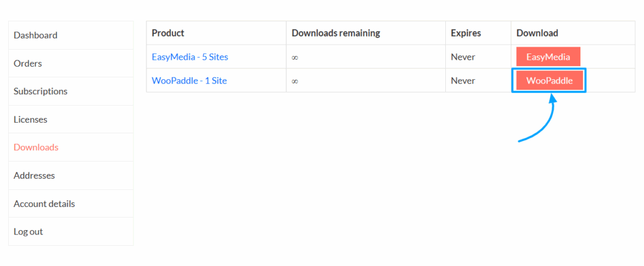Open Subscriptions in the sidebar
Viewport: 644px width, 266px height.
[40, 91]
